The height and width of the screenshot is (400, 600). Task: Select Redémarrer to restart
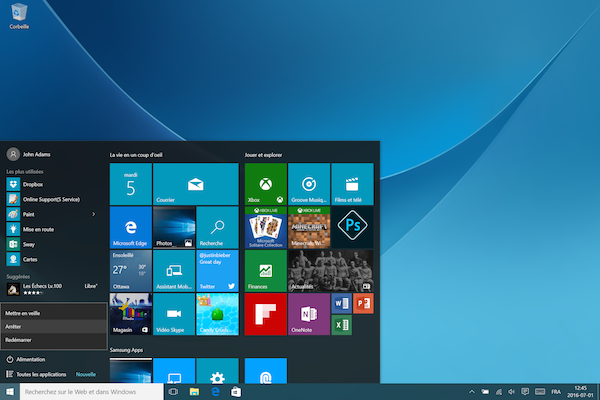click(x=54, y=340)
